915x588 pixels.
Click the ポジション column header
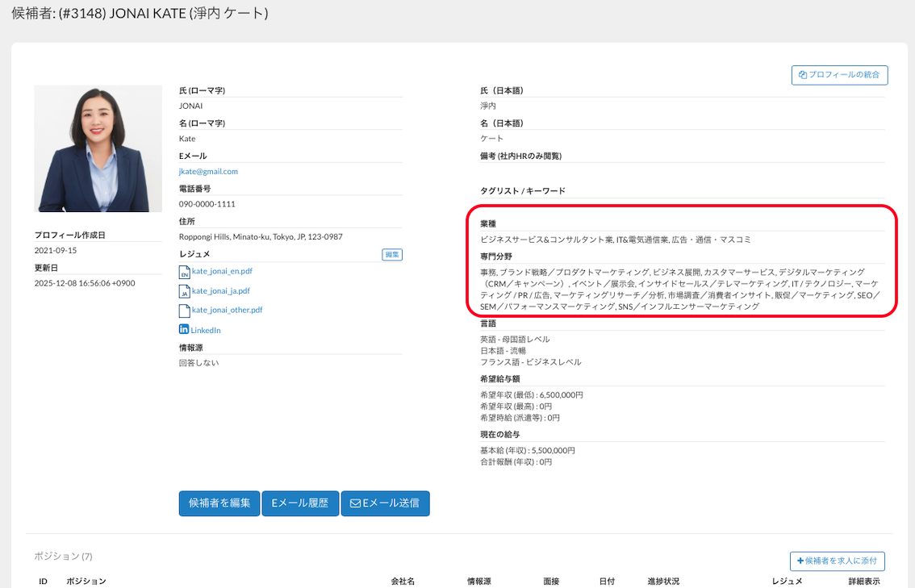pos(86,582)
